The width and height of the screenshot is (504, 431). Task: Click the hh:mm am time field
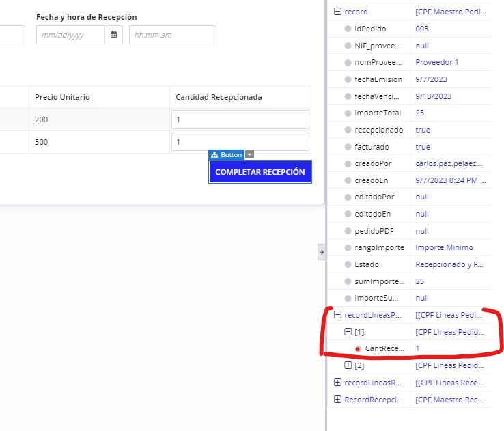[x=173, y=35]
